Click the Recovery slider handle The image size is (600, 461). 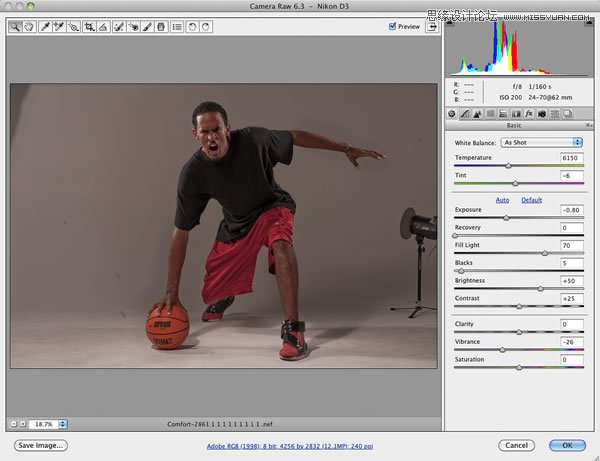(x=455, y=235)
